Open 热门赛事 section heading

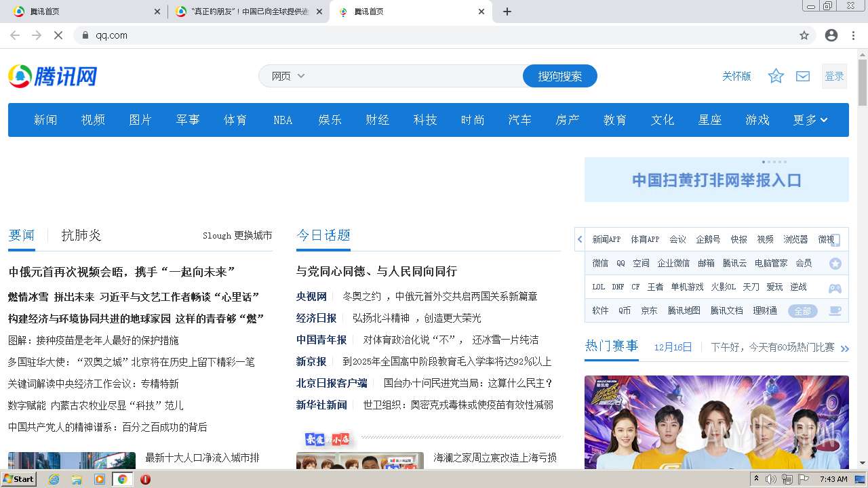click(x=612, y=346)
